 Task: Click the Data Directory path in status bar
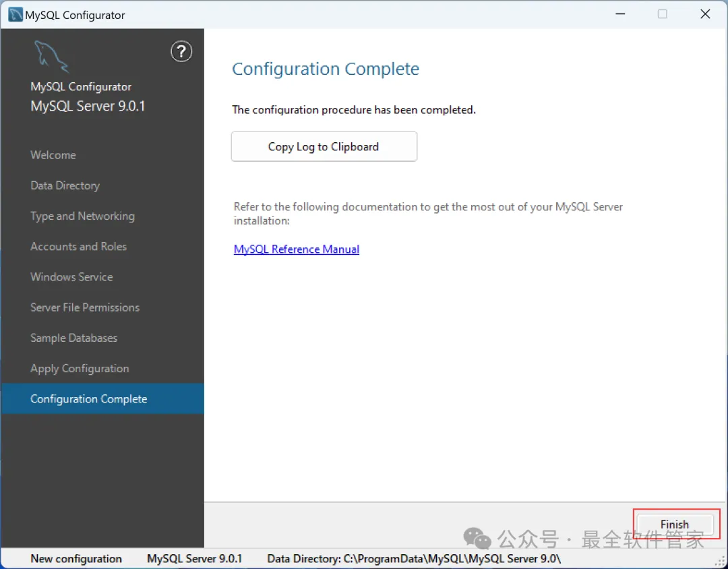pyautogui.click(x=414, y=558)
